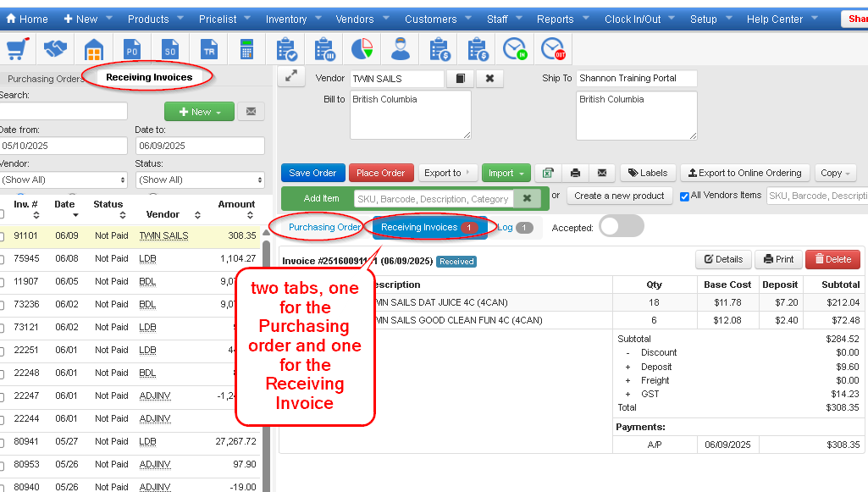Switch to the Purchasing Order tab in order pane
This screenshot has height=492, width=868.
click(324, 227)
